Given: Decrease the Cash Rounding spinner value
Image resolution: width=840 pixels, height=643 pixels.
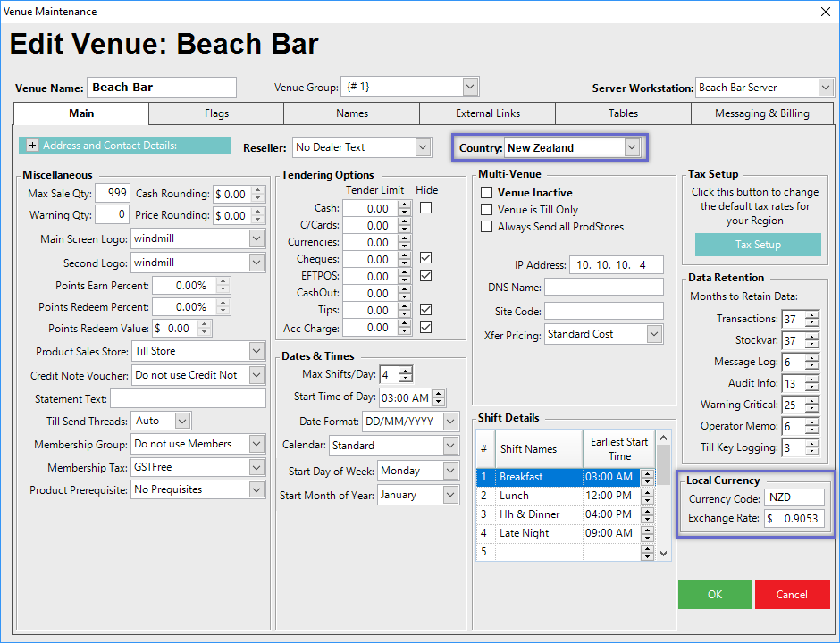Looking at the screenshot, I should click(258, 198).
